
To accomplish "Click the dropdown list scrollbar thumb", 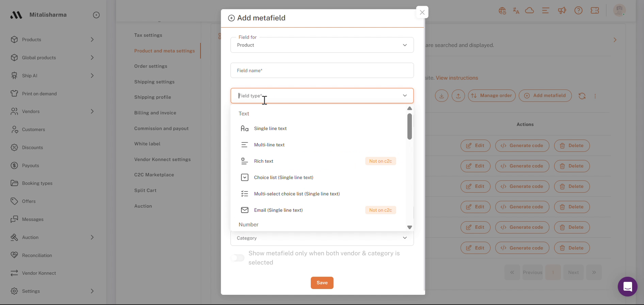I will [410, 126].
